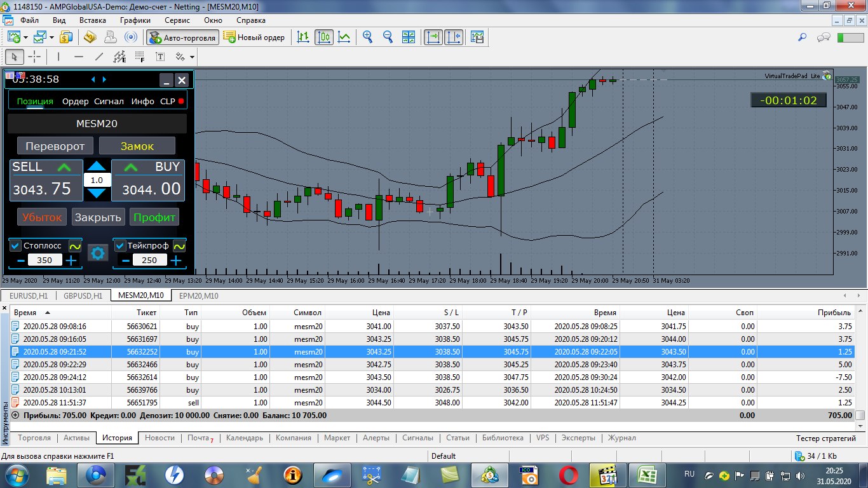The width and height of the screenshot is (868, 488).
Task: Open the profiles toolbar icon
Action: coord(41,37)
